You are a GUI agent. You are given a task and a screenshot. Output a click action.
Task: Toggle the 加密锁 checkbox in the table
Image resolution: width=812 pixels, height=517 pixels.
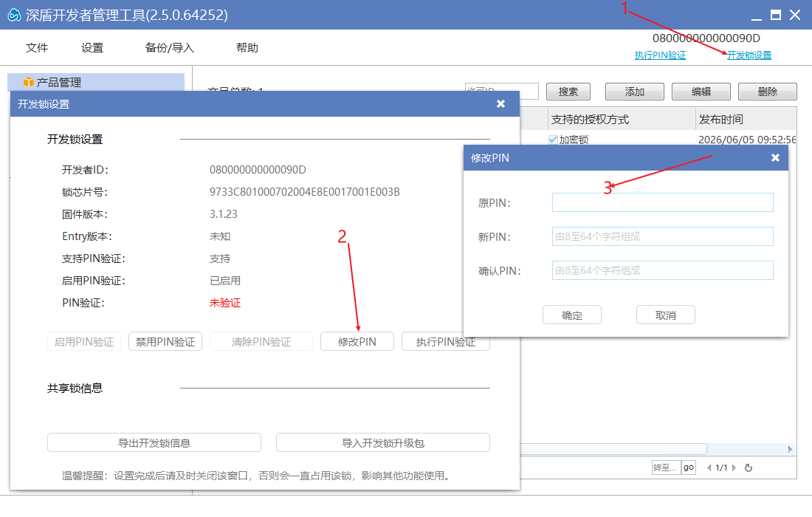(x=553, y=140)
